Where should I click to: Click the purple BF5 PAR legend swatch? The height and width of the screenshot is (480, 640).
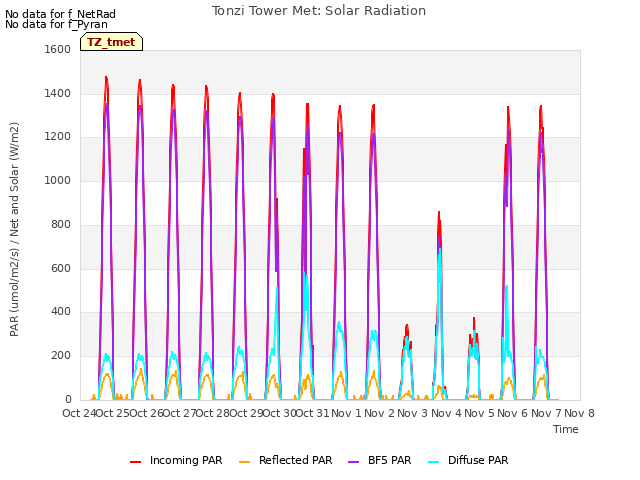click(x=353, y=461)
